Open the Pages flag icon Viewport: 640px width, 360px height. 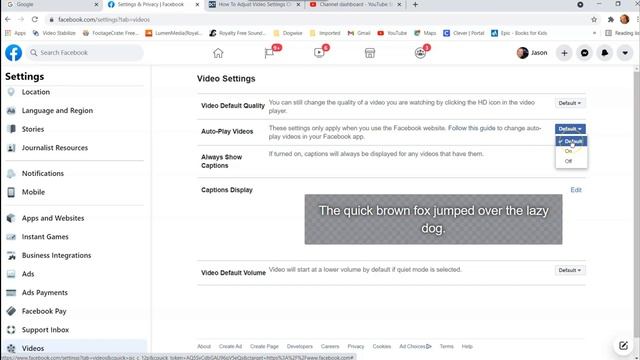click(x=269, y=53)
